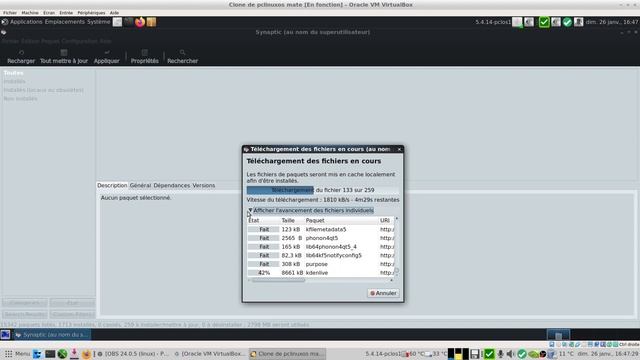The image size is (640, 360).
Task: Open the host terminal launcher icon
Action: tap(50, 354)
